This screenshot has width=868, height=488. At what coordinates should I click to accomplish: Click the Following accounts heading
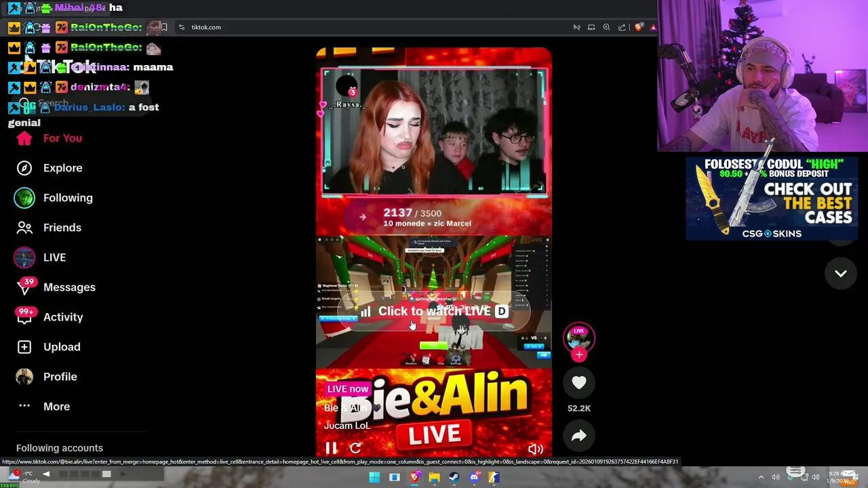click(x=60, y=448)
